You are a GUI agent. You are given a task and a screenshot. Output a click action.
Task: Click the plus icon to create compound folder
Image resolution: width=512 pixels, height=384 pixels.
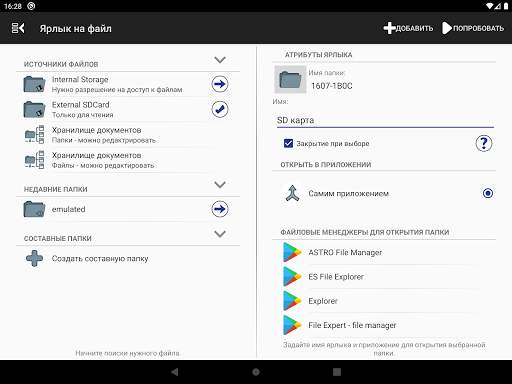coord(34,258)
